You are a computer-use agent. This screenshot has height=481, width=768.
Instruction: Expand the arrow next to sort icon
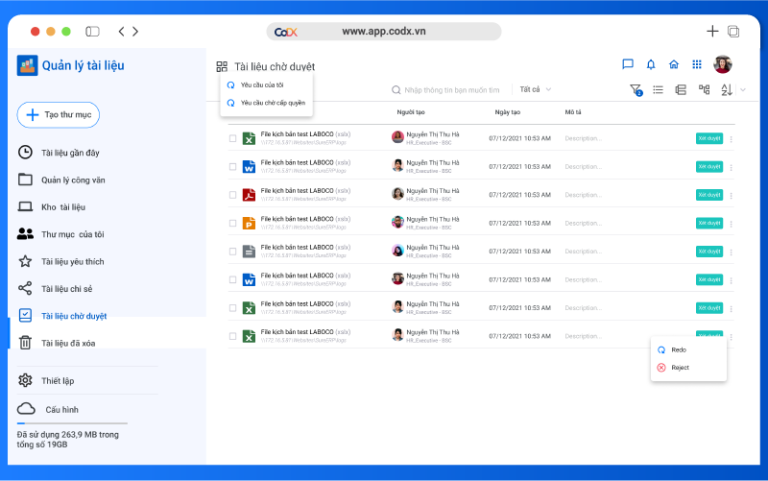743,90
